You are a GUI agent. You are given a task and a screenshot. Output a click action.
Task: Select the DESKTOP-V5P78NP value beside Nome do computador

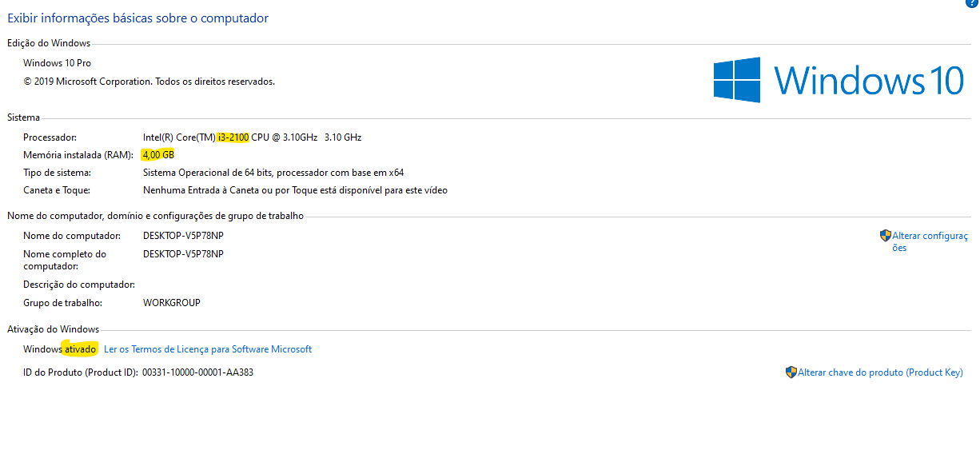[x=183, y=236]
